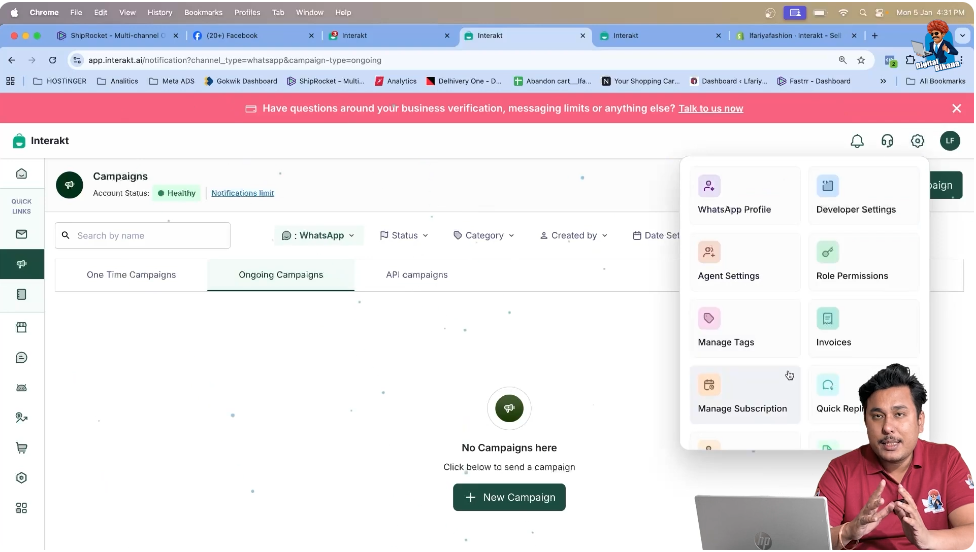Image resolution: width=976 pixels, height=552 pixels.
Task: Reload the page in Chrome
Action: click(52, 60)
